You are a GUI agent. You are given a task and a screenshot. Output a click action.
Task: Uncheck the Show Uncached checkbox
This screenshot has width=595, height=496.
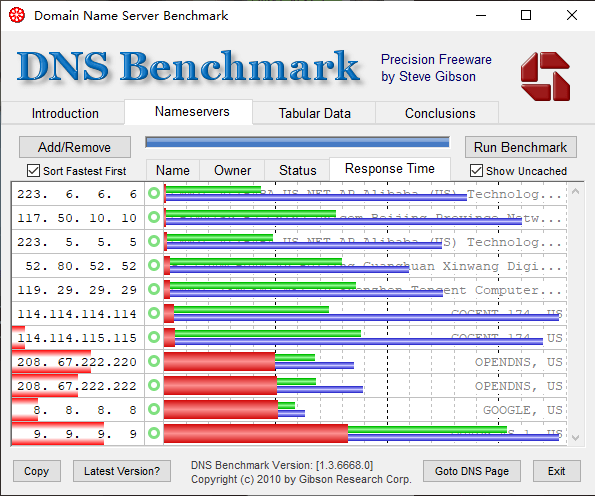477,171
